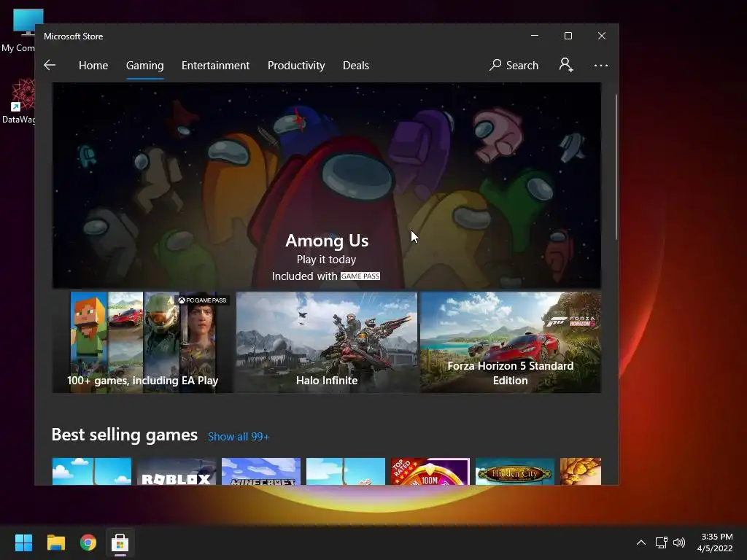The width and height of the screenshot is (747, 560).
Task: Click the Microsoft Store taskbar icon
Action: click(120, 542)
